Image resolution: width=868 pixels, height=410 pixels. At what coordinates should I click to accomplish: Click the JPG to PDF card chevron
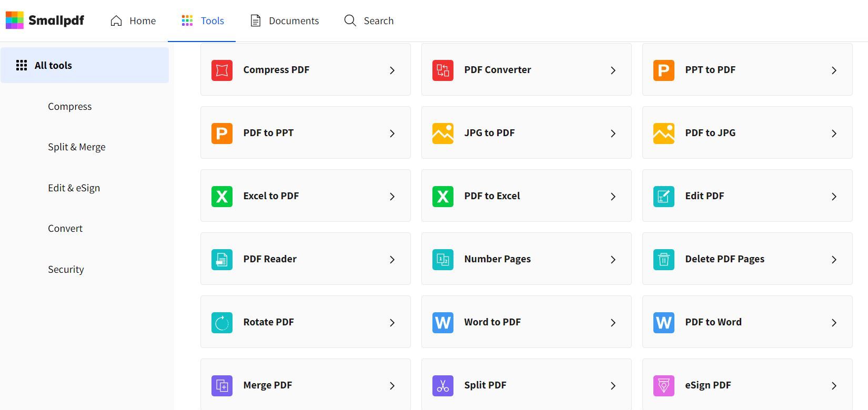[x=613, y=133]
